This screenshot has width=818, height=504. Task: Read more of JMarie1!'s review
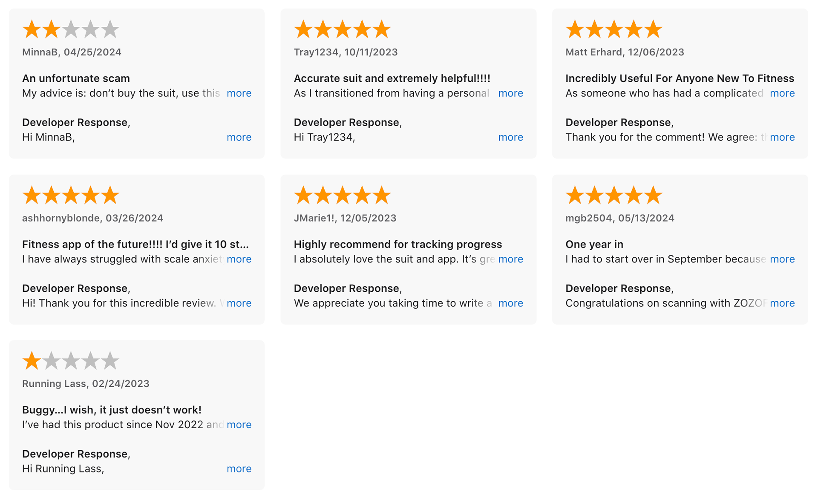[x=510, y=259]
